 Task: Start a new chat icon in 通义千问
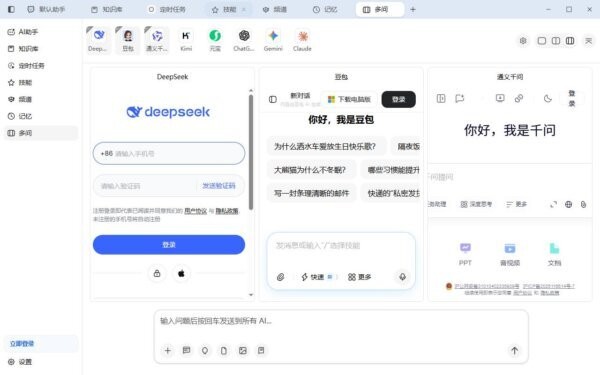click(x=460, y=99)
